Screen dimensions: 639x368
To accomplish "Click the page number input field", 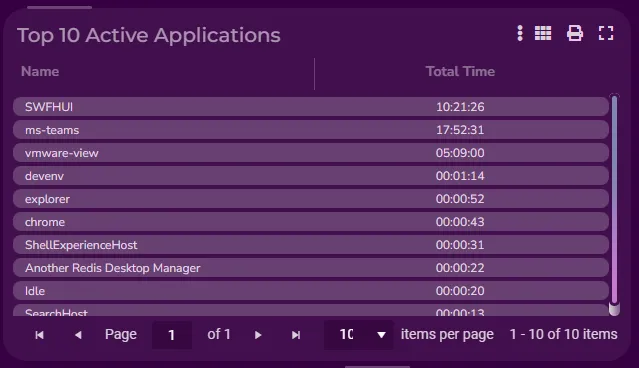I will click(172, 335).
